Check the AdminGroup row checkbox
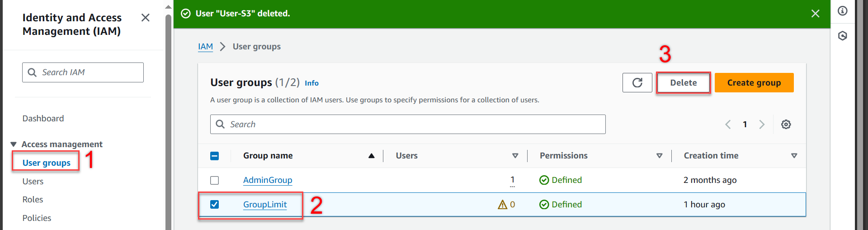 point(215,180)
